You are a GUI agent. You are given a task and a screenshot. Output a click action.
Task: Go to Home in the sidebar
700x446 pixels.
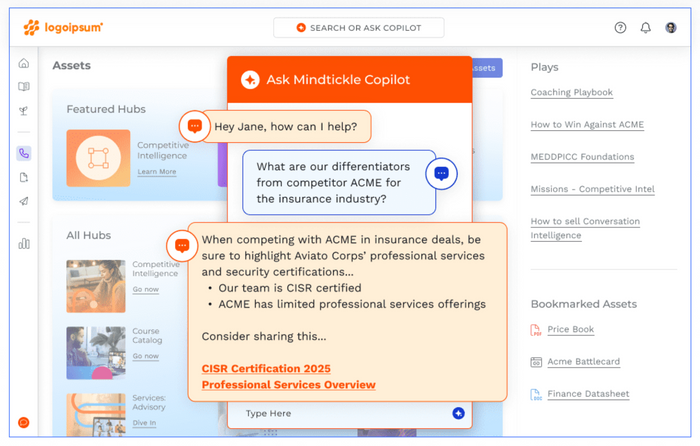click(24, 63)
